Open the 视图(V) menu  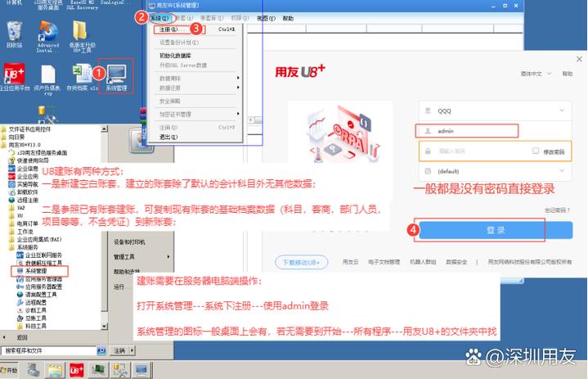266,18
